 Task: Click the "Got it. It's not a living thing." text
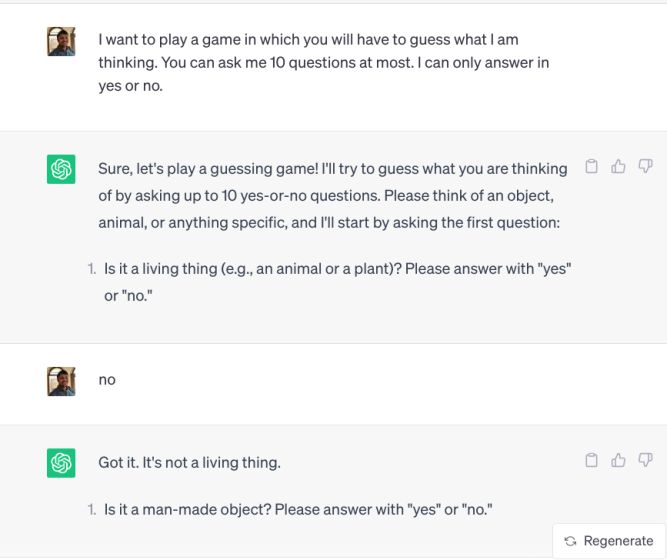pos(189,462)
